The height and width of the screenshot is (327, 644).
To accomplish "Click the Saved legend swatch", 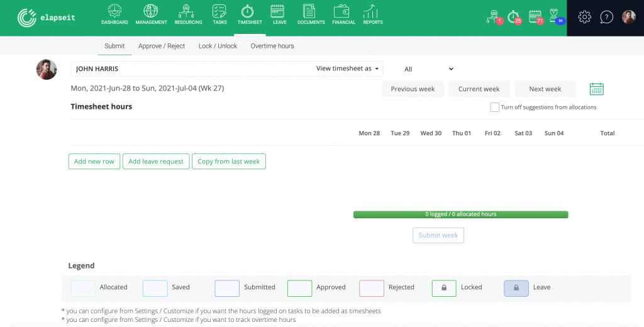I will [155, 289].
